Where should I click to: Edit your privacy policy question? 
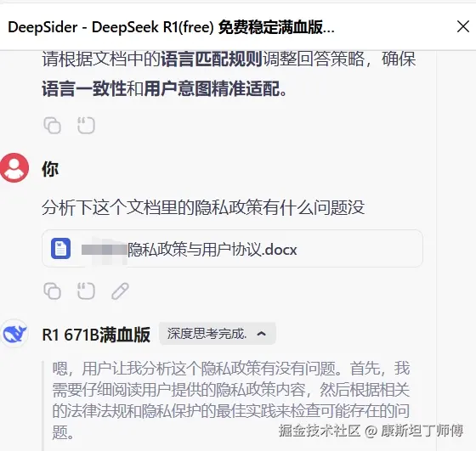coord(120,291)
